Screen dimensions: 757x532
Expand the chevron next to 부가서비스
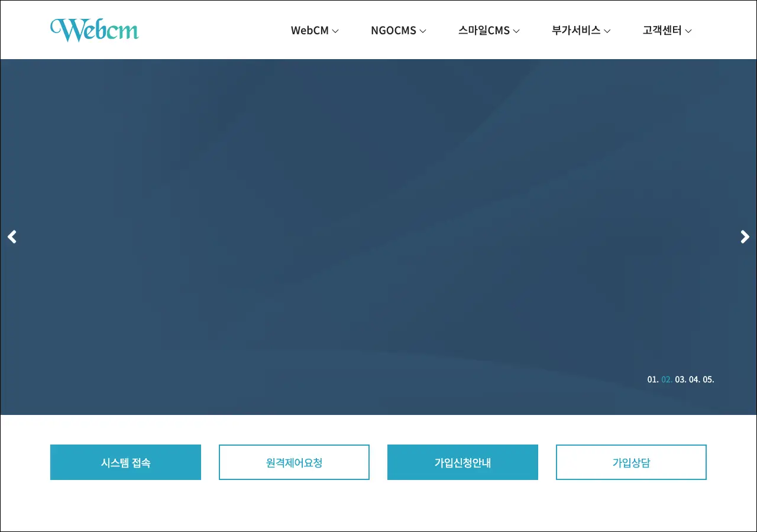click(607, 31)
